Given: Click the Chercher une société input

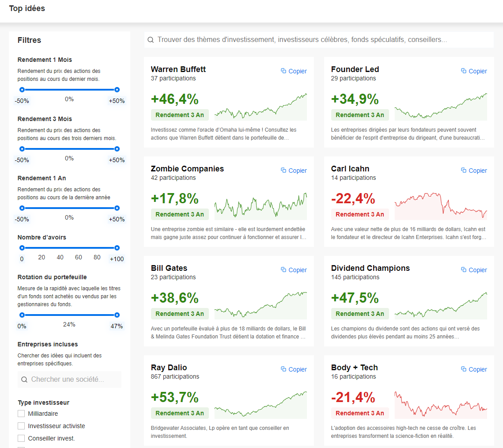Looking at the screenshot, I should tap(70, 380).
